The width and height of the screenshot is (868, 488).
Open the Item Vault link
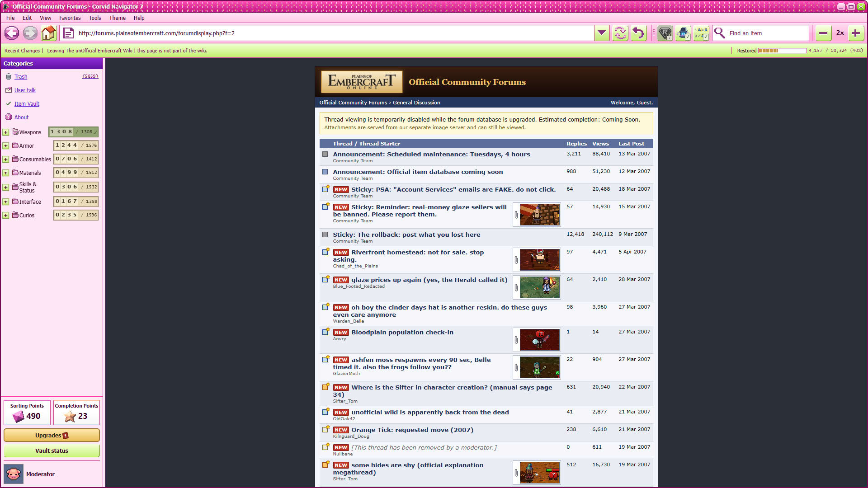click(x=27, y=104)
